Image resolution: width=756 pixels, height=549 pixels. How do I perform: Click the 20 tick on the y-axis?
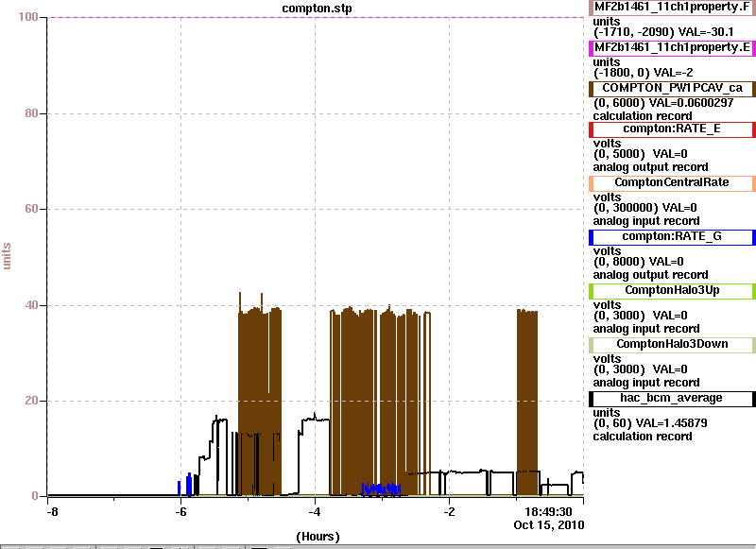point(31,401)
